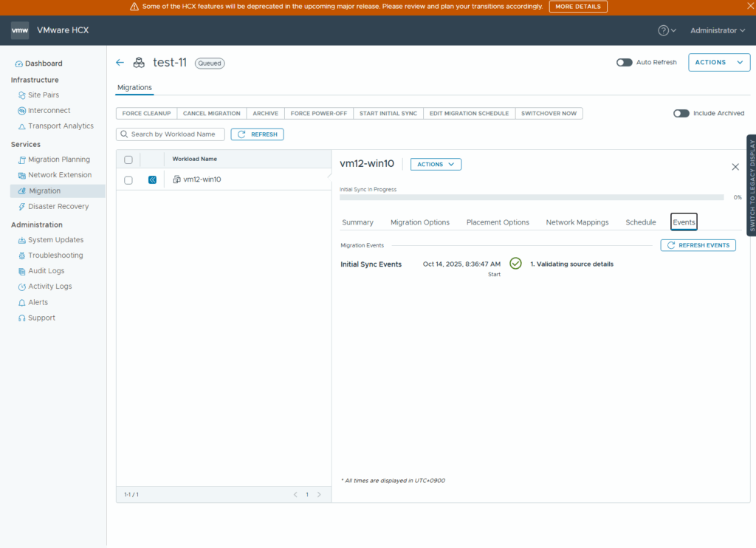This screenshot has width=756, height=548.
Task: Expand the vm12-win10 ACTIONS dropdown
Action: 436,165
